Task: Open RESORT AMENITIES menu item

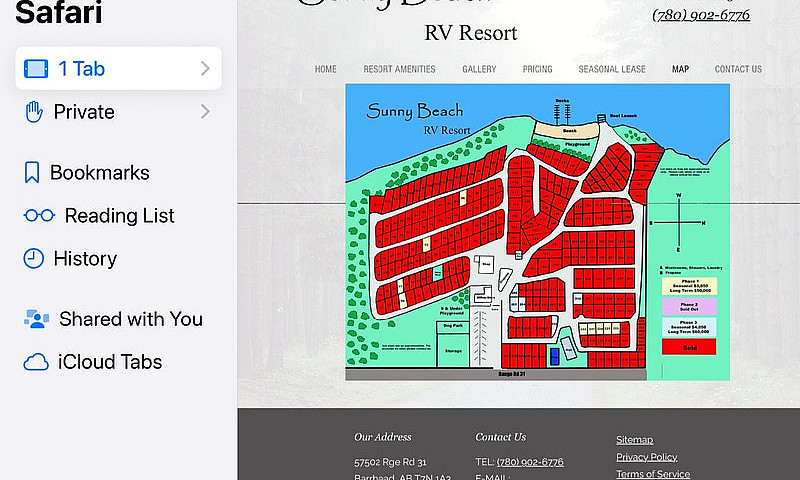Action: pos(399,69)
